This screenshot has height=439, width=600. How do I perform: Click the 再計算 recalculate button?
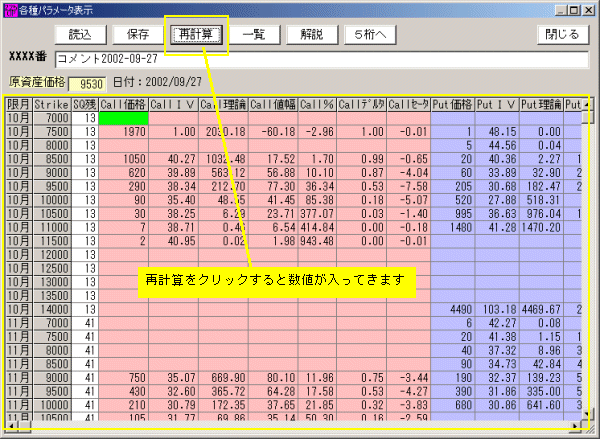pos(196,35)
